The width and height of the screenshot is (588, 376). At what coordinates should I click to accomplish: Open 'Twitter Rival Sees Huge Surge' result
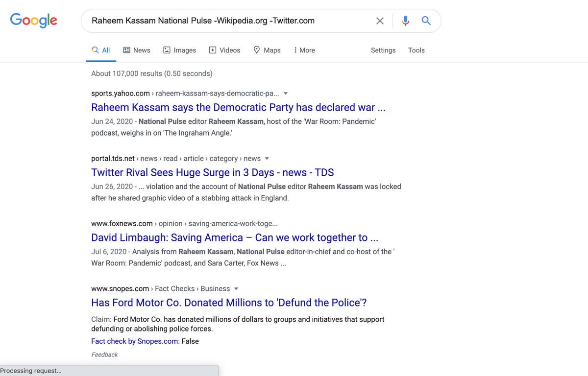[213, 172]
